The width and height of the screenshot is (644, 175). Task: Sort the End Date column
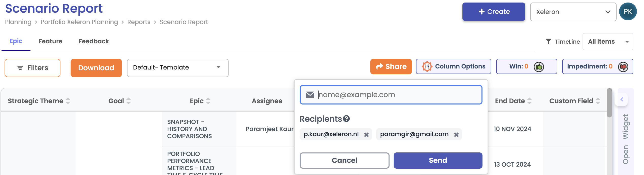click(529, 101)
